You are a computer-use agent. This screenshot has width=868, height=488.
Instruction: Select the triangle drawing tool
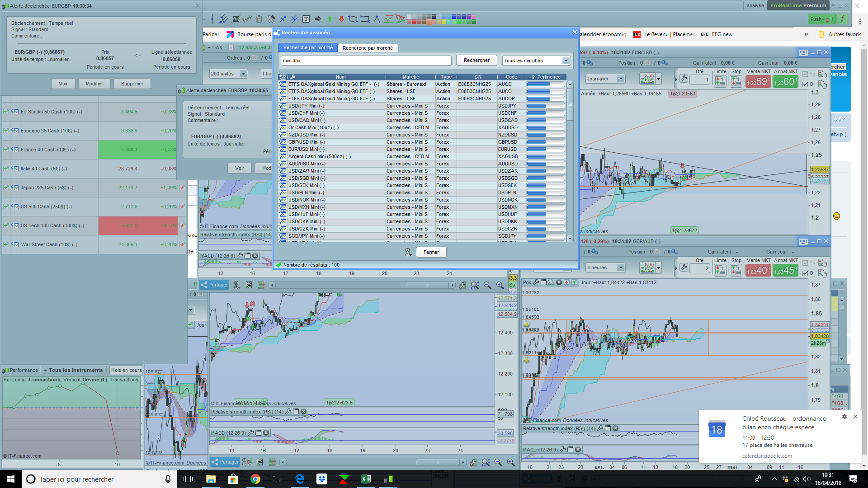377,19
